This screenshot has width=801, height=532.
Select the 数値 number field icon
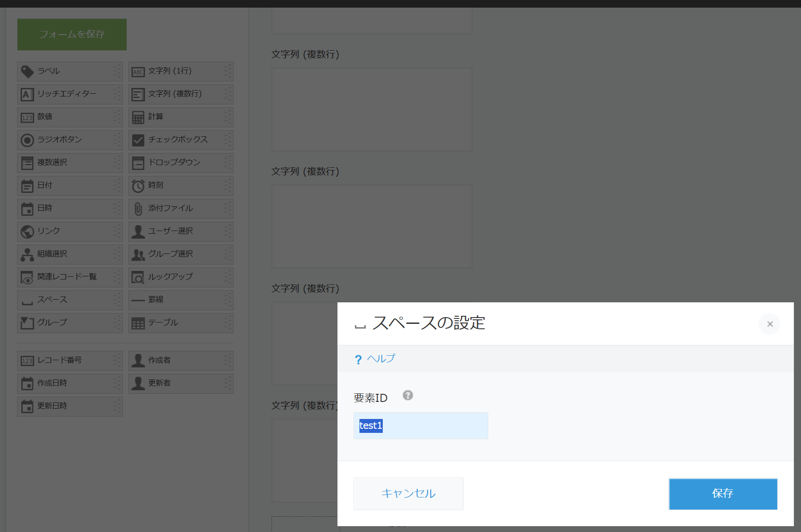click(27, 118)
